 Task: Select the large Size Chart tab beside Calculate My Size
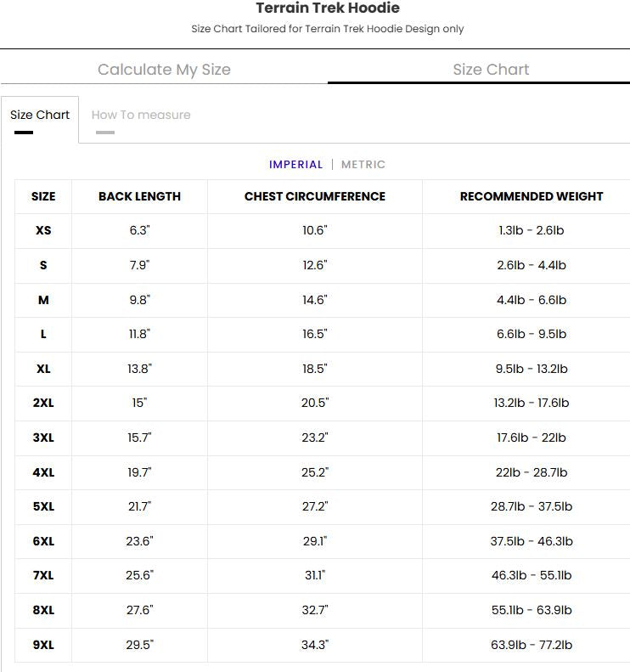coord(491,70)
